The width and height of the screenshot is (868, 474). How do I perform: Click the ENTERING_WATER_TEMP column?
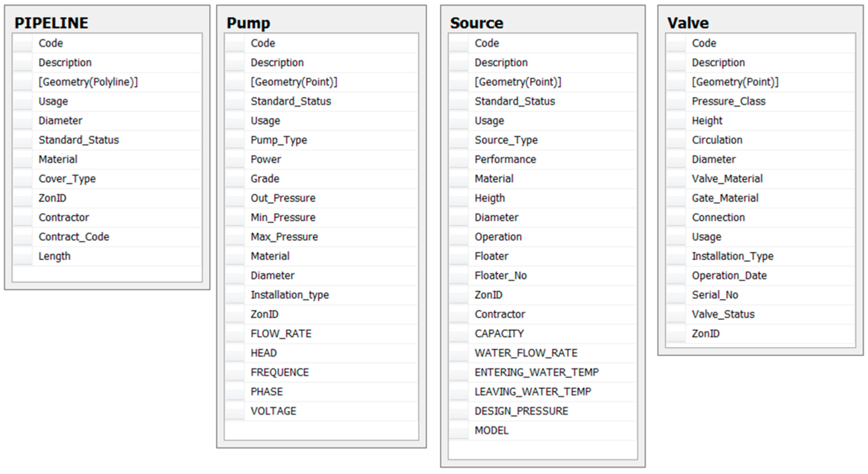[537, 372]
